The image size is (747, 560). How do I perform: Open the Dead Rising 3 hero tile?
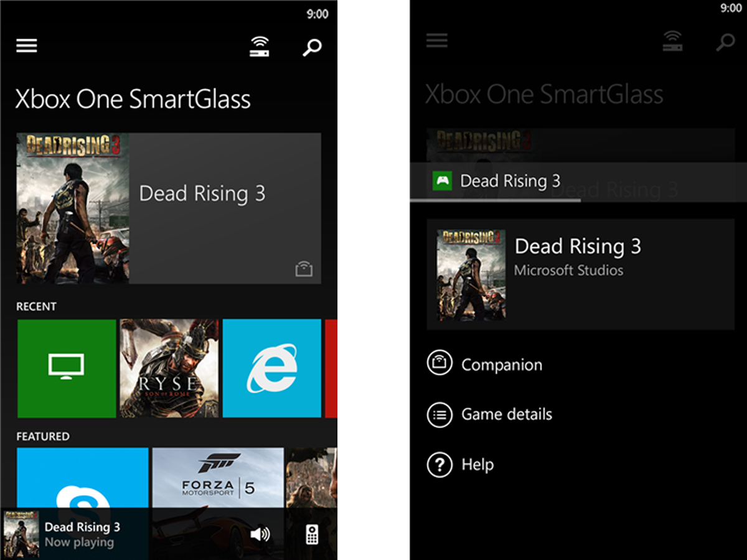point(169,208)
